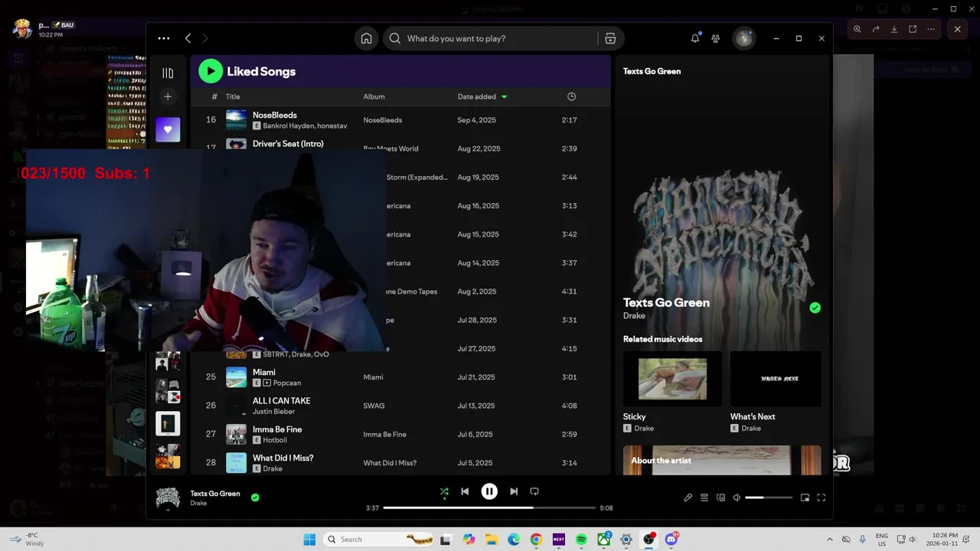The image size is (980, 551).
Task: Open the profile avatar menu
Action: coord(743,38)
